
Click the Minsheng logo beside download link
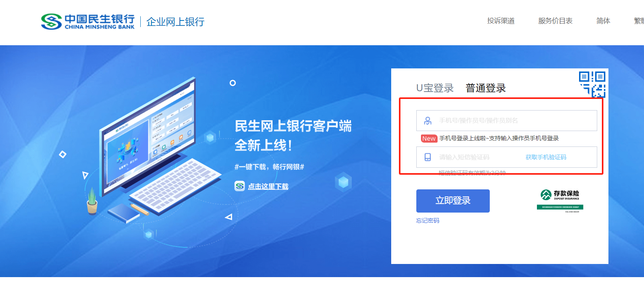(x=240, y=186)
